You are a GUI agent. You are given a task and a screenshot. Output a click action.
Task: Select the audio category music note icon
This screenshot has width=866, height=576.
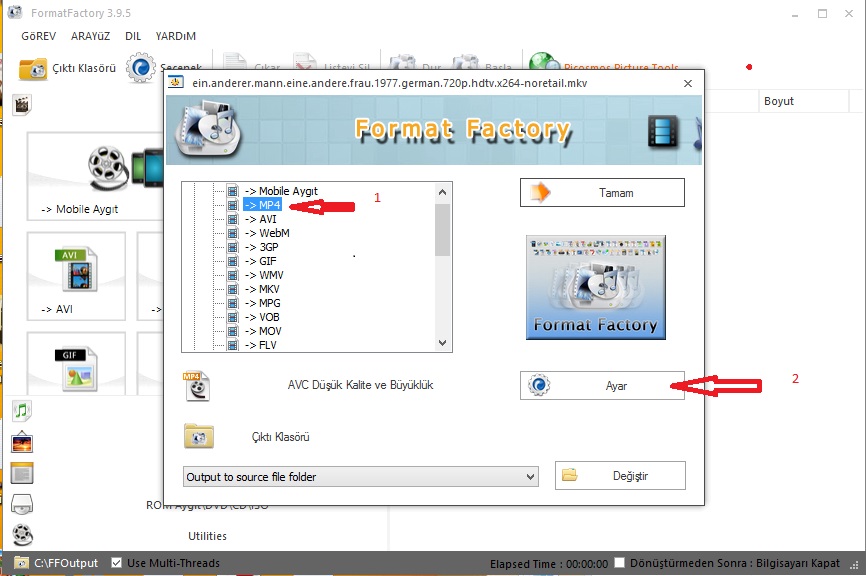pyautogui.click(x=22, y=410)
